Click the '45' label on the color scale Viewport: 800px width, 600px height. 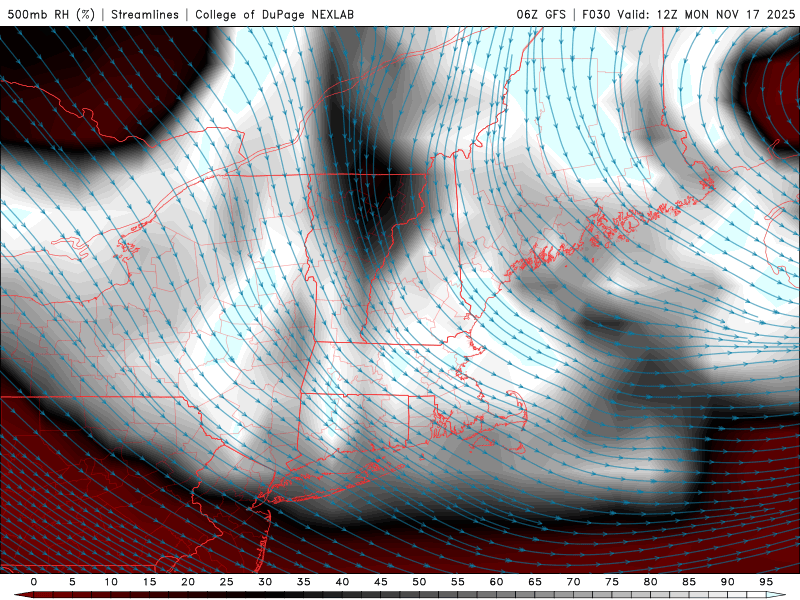click(x=381, y=582)
